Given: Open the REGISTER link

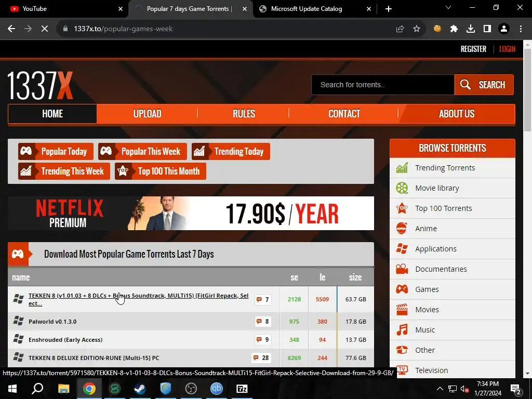Looking at the screenshot, I should [473, 49].
